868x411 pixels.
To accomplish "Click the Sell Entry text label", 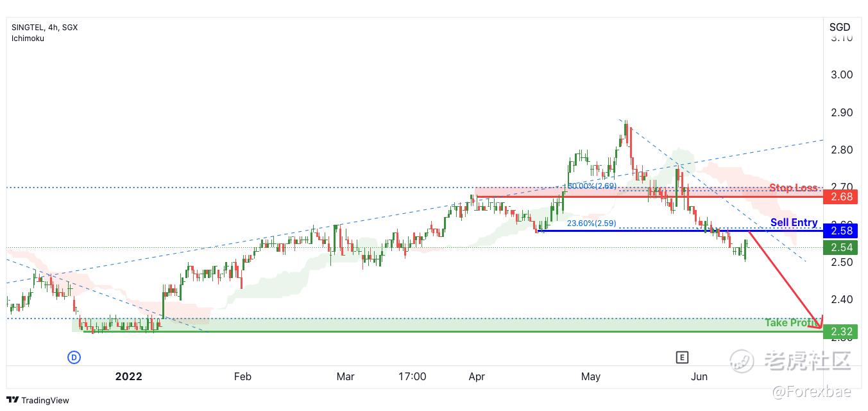I will click(794, 223).
